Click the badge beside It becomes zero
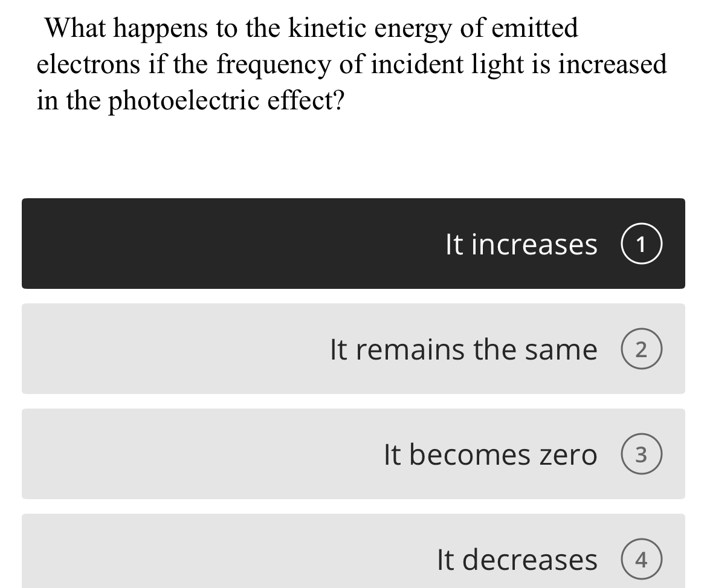 [642, 454]
